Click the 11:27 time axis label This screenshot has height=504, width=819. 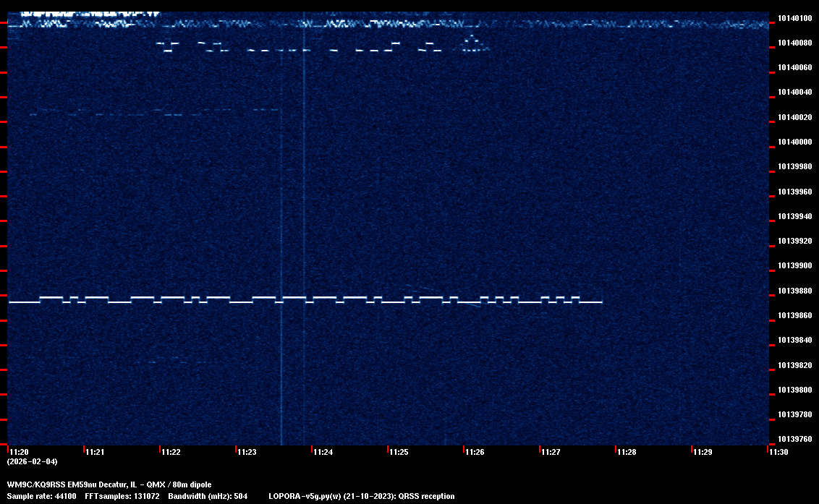551,452
